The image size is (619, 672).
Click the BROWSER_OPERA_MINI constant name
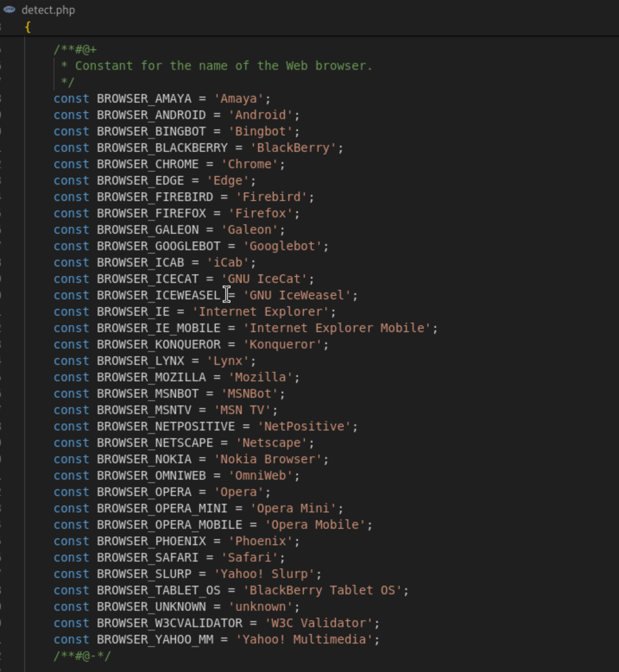coord(162,509)
